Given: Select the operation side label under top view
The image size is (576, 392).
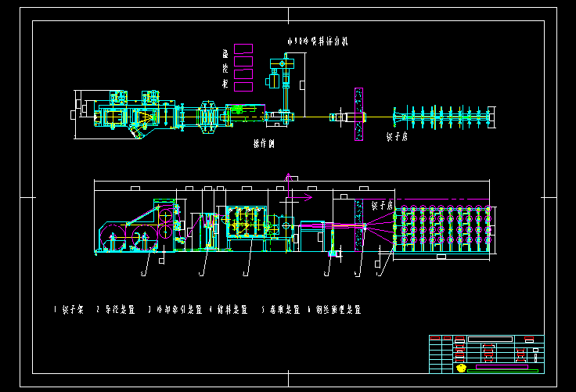Looking at the screenshot, I should tap(263, 143).
